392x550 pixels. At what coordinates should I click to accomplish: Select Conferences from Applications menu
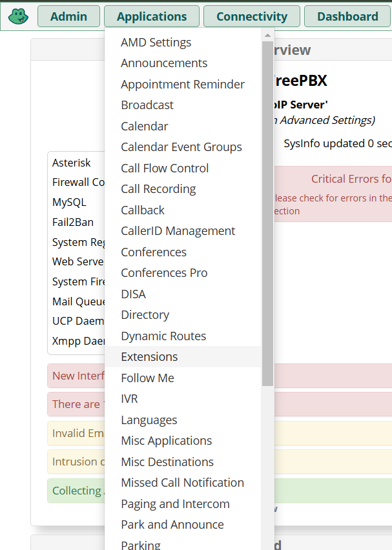tap(183, 252)
